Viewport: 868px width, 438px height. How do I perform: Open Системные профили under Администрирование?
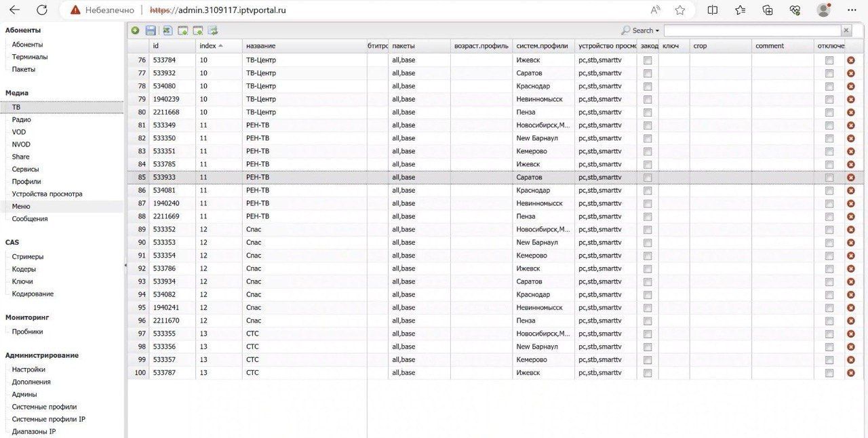[44, 407]
